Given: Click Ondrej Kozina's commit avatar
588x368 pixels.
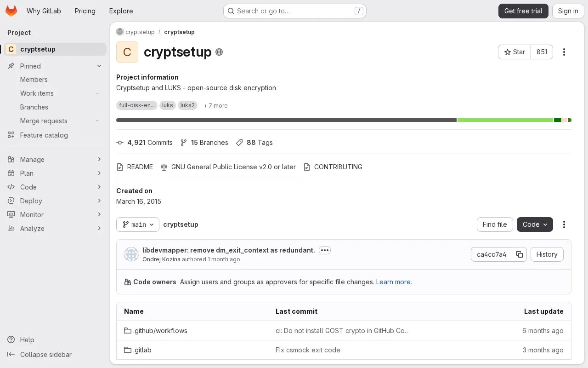Looking at the screenshot, I should click(131, 254).
